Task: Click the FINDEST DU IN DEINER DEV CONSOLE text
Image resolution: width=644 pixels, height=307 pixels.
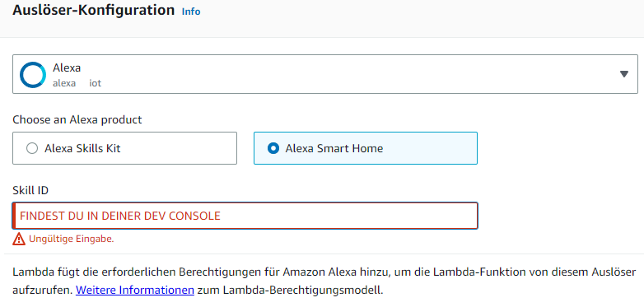Action: (x=120, y=216)
